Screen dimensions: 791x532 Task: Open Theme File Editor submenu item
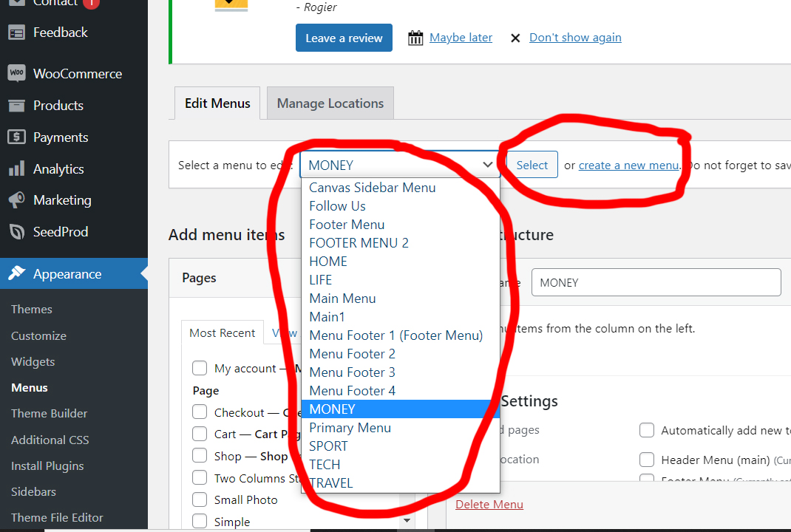click(x=57, y=518)
